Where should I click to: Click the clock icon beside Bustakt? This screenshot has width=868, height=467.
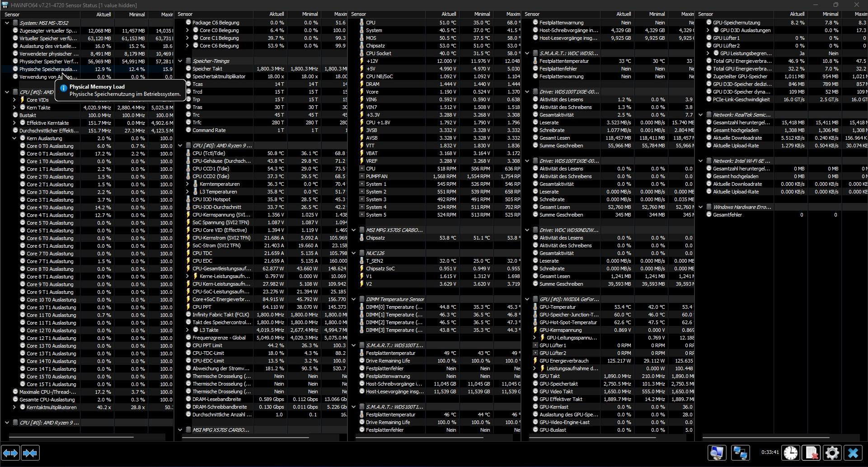15,115
